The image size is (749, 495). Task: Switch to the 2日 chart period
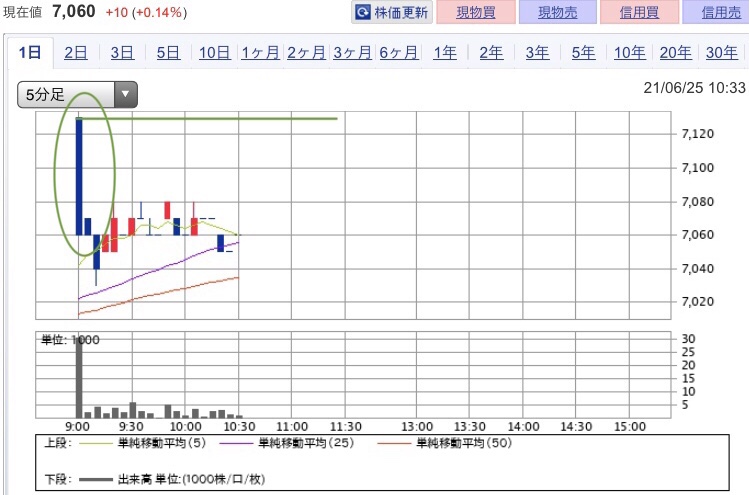coord(76,52)
